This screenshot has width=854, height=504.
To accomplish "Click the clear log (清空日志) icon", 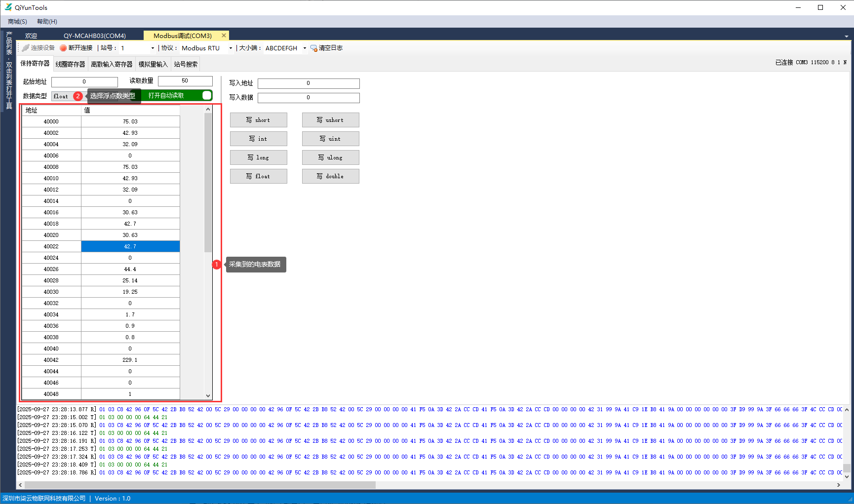I will (313, 48).
